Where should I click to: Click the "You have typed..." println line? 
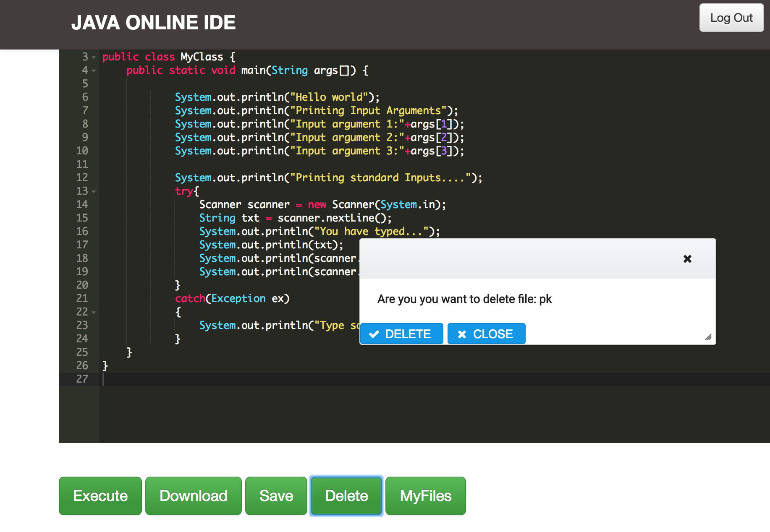point(320,232)
